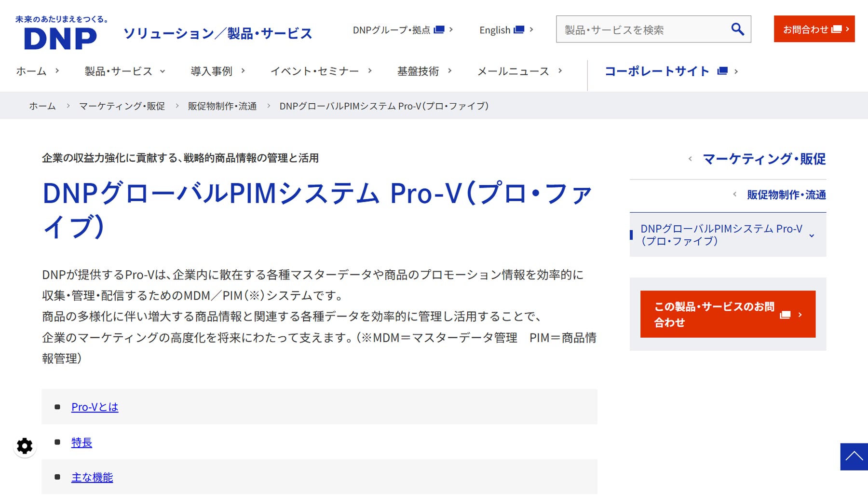868x497 pixels.
Task: Click この製品・サービスのお問合わせ button
Action: pyautogui.click(x=728, y=314)
